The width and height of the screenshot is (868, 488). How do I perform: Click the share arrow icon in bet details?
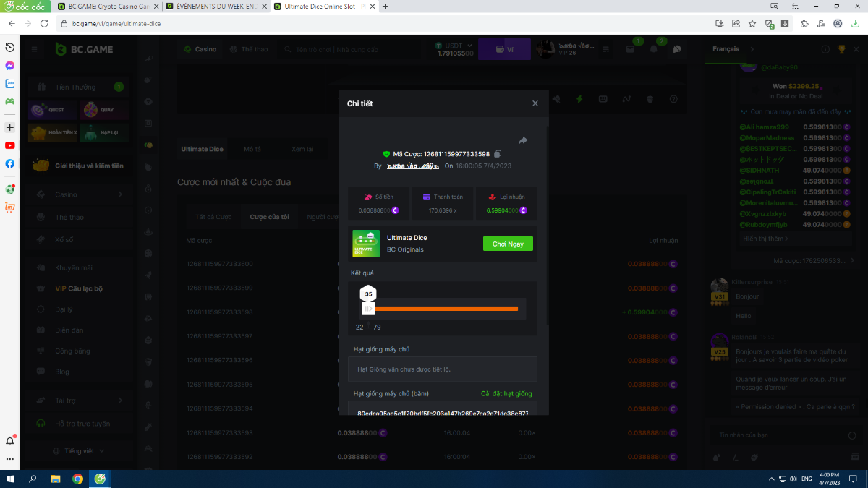[523, 140]
